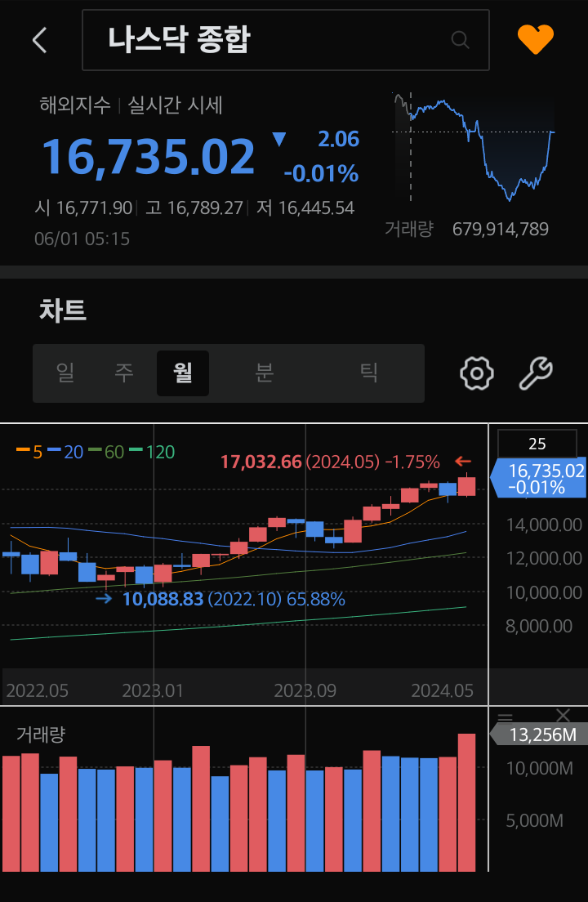Image resolution: width=588 pixels, height=902 pixels.
Task: Click the 14,000.00 price axis label
Action: pos(544,525)
